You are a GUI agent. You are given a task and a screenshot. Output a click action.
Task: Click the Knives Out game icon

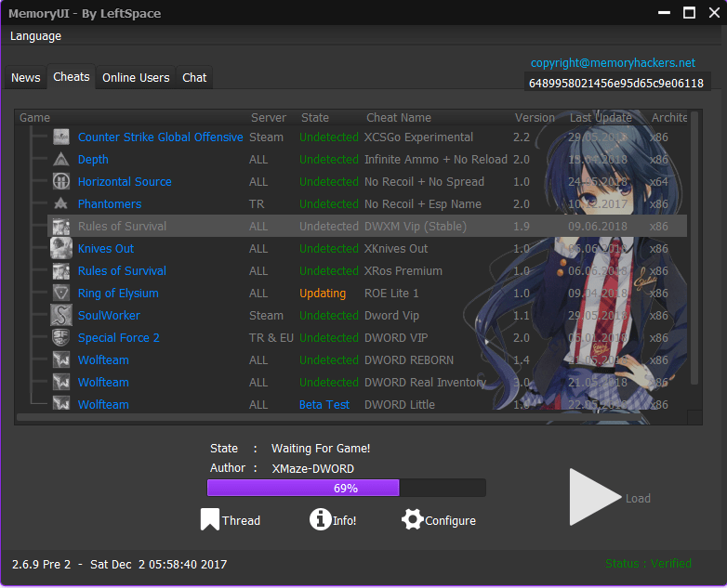click(61, 248)
